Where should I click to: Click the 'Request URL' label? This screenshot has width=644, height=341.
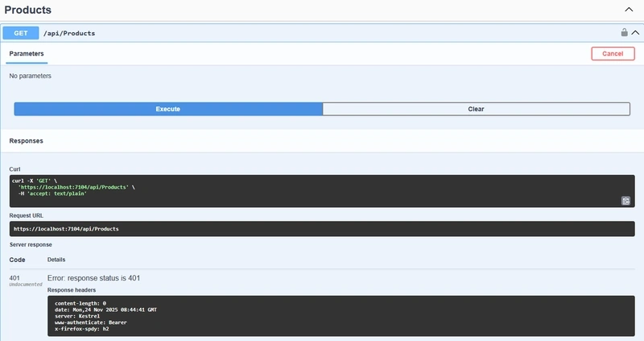(x=27, y=215)
